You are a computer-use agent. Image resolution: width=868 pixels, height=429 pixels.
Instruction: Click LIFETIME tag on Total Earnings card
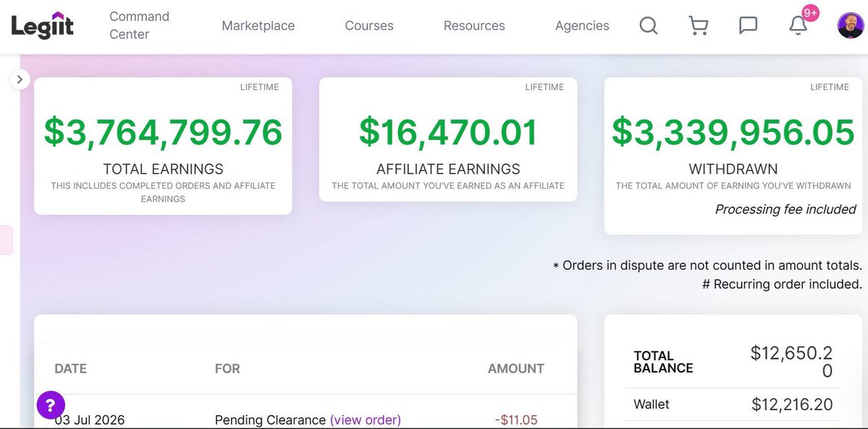pos(260,87)
